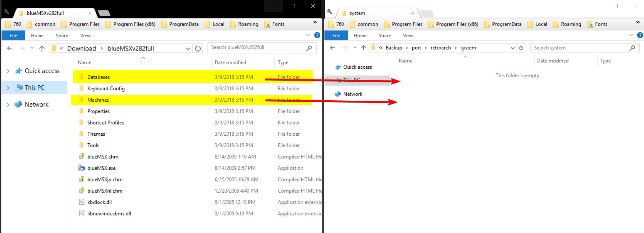Refresh the blueMSXv282full folder view
The width and height of the screenshot is (644, 233).
pyautogui.click(x=198, y=48)
